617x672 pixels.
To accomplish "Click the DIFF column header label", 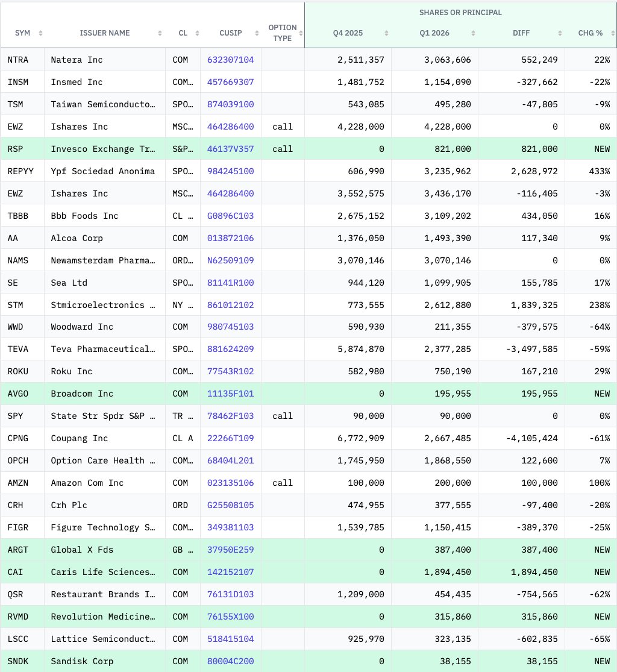I will pyautogui.click(x=521, y=33).
